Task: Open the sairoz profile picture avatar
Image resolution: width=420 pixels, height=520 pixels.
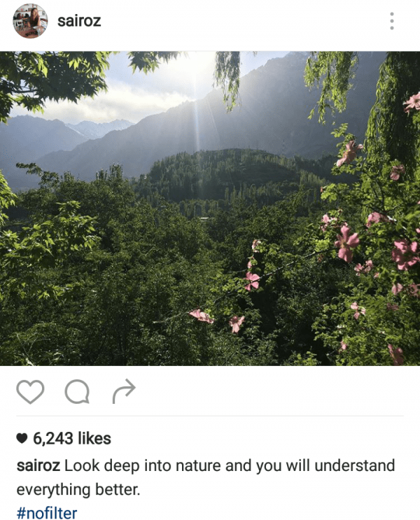Action: 30,21
